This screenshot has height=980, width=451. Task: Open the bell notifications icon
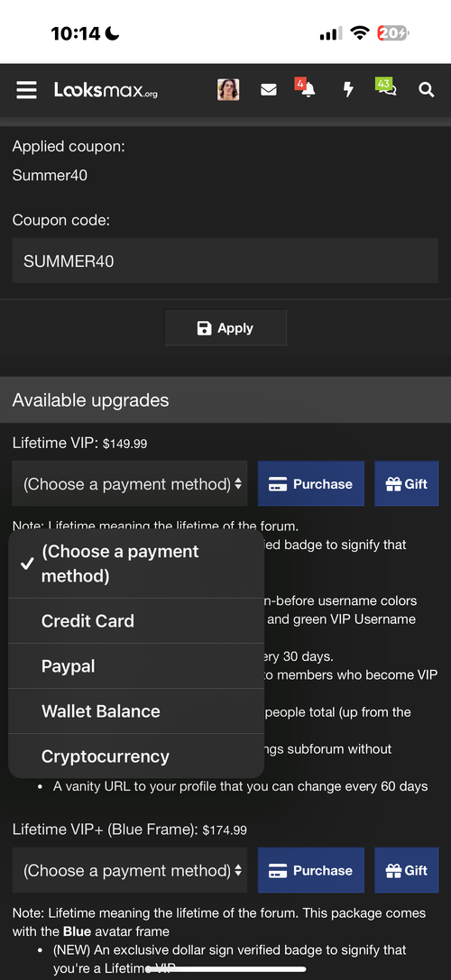[x=307, y=89]
